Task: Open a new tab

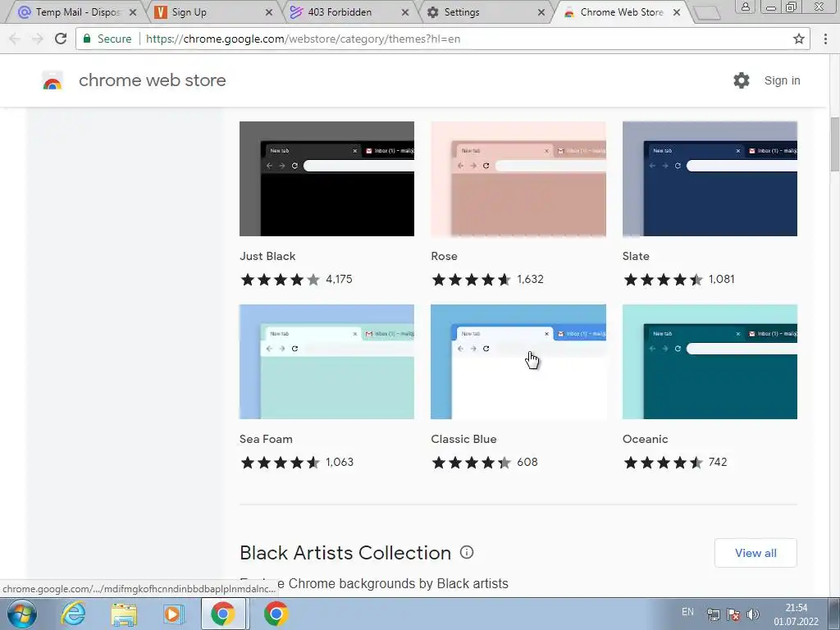Action: 707,13
